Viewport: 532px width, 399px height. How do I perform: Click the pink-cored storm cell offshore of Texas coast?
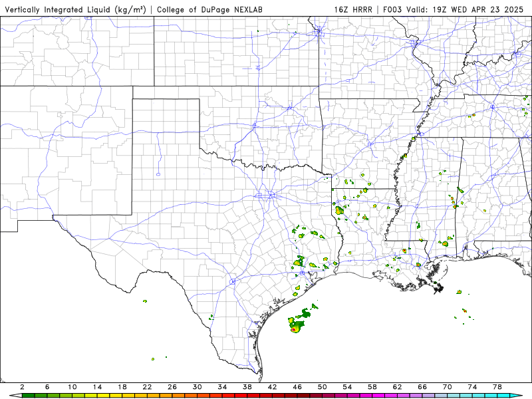[x=294, y=329]
